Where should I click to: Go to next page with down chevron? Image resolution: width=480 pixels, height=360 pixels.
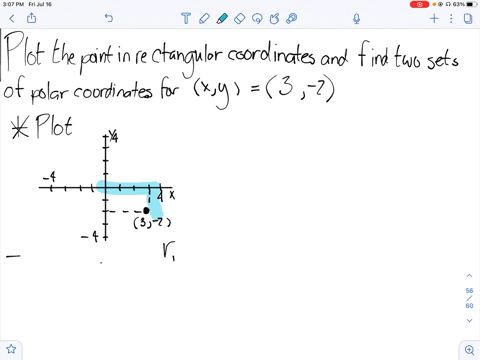pos(469,320)
